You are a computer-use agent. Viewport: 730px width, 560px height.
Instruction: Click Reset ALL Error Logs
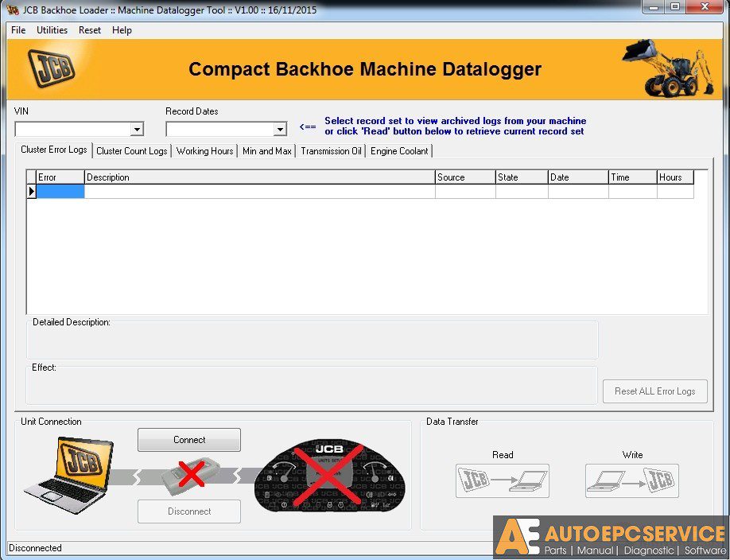click(654, 391)
